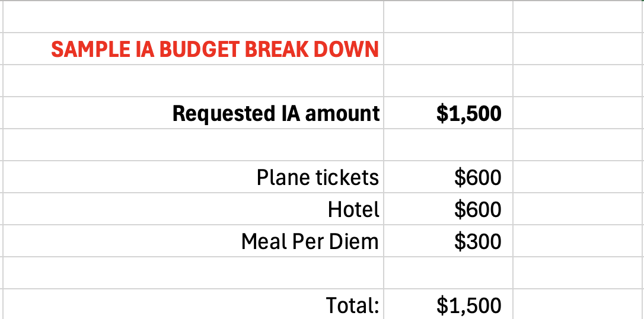
Task: Select blank cell directly below the red title
Action: click(193, 81)
